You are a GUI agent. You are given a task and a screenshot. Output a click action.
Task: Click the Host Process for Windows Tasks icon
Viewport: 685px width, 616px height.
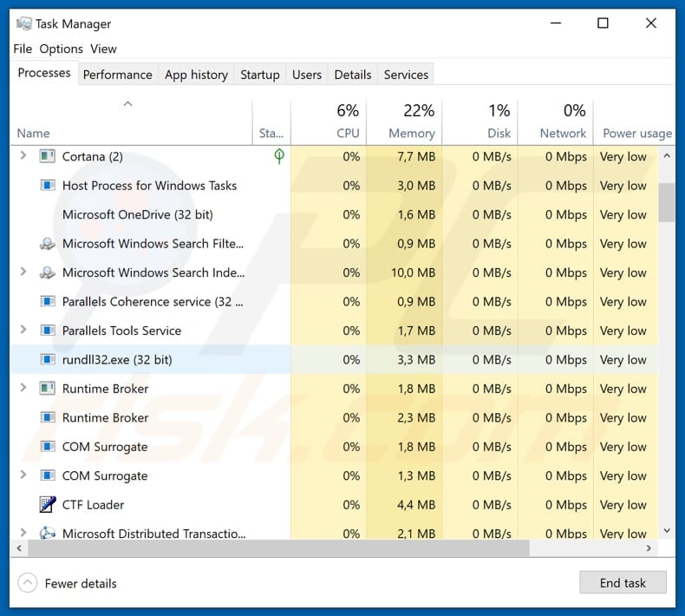click(47, 186)
